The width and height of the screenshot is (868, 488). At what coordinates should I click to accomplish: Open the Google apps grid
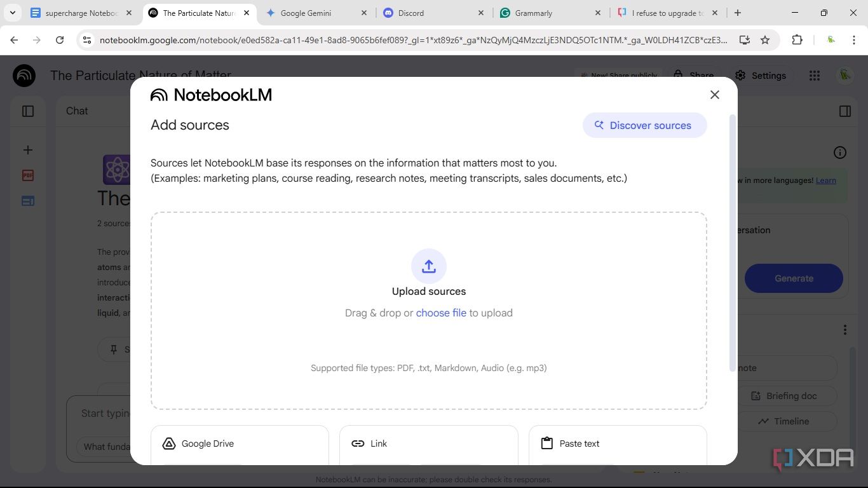(x=815, y=76)
